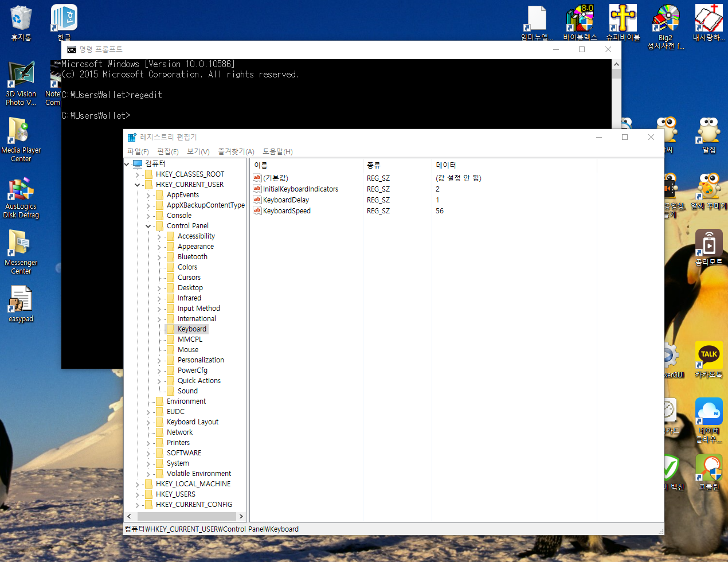Image resolution: width=728 pixels, height=562 pixels.
Task: Click the InitialKeyboardIndicators value icon
Action: [257, 189]
